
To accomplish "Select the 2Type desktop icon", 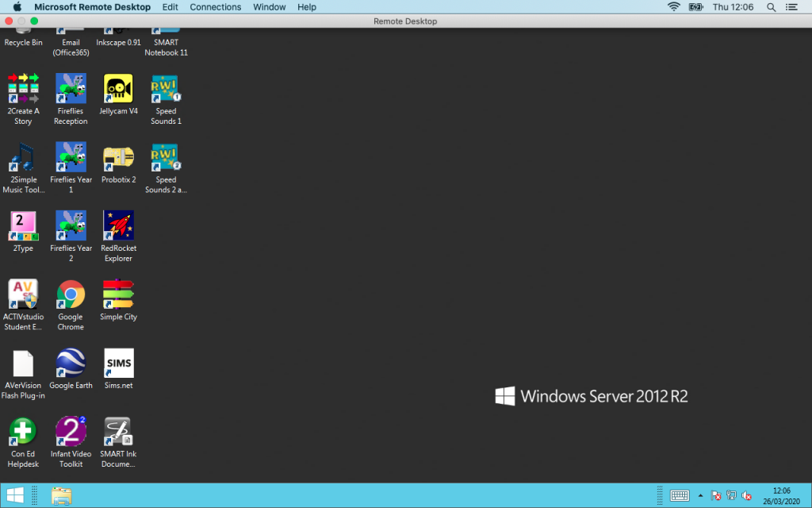I will [x=23, y=231].
